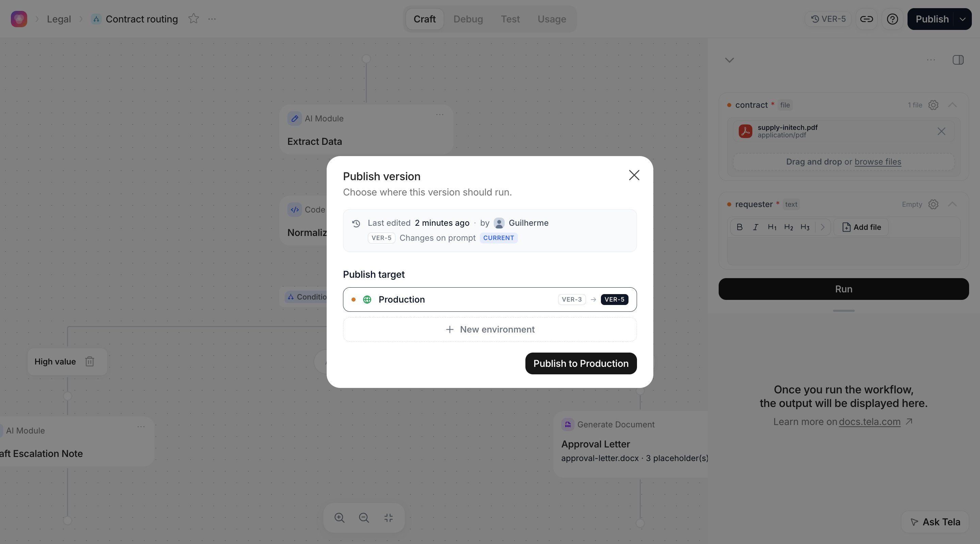Open the help question mark icon
Screen dimensions: 980x544
pos(893,19)
